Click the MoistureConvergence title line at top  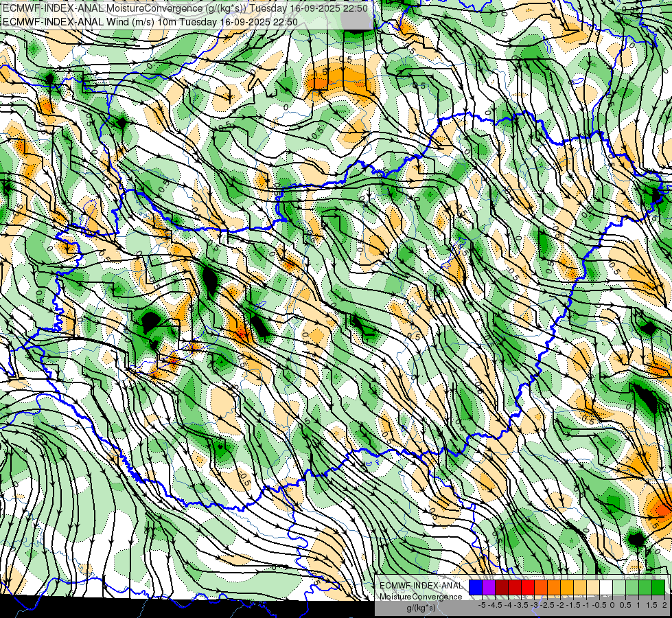tap(185, 8)
